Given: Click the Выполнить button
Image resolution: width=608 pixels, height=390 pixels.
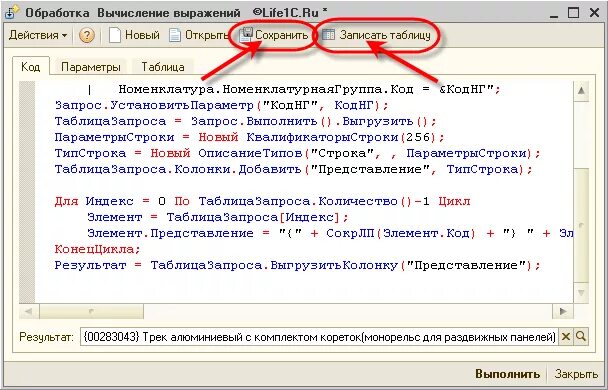Looking at the screenshot, I should [507, 374].
